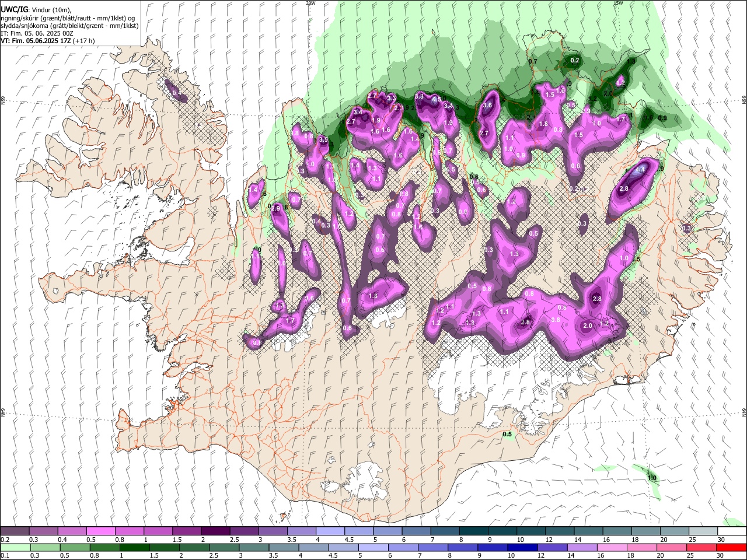Click the '3.6' snowfall value on the map
Viewport: 747px width, 560px height.
pos(488,105)
